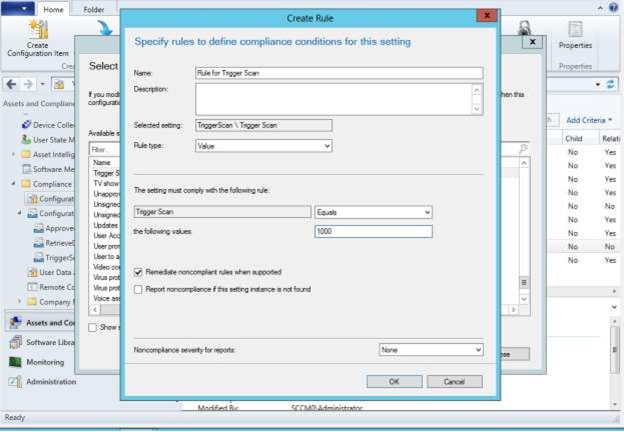Enable Report noncompliance if instance not found

138,288
